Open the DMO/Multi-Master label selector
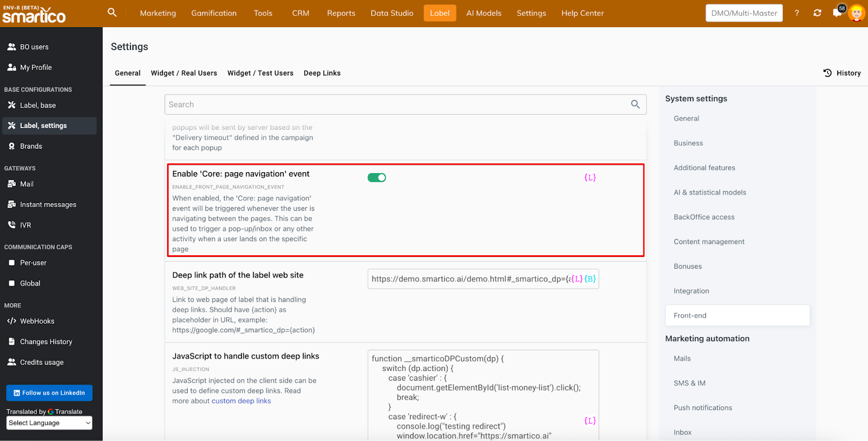This screenshot has height=441, width=868. point(744,13)
